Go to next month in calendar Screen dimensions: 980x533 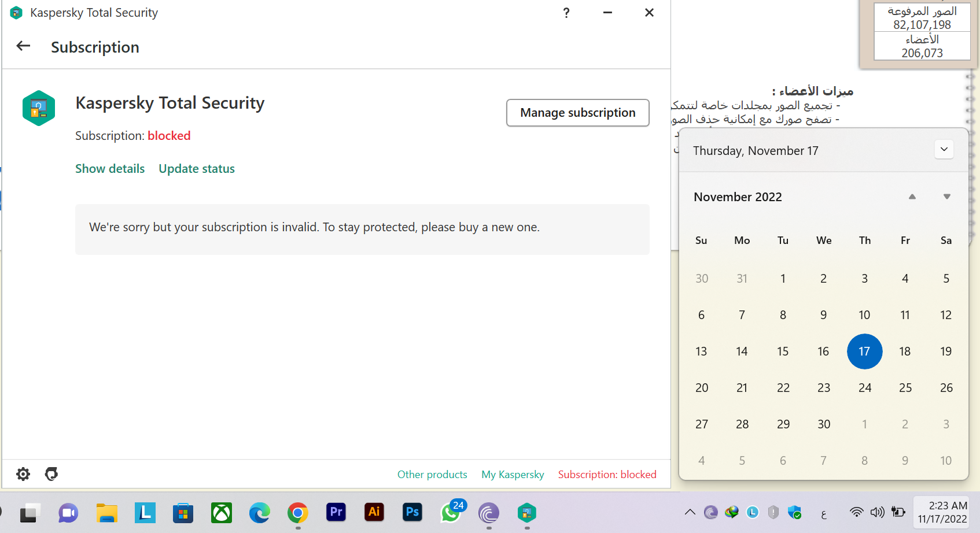click(947, 197)
